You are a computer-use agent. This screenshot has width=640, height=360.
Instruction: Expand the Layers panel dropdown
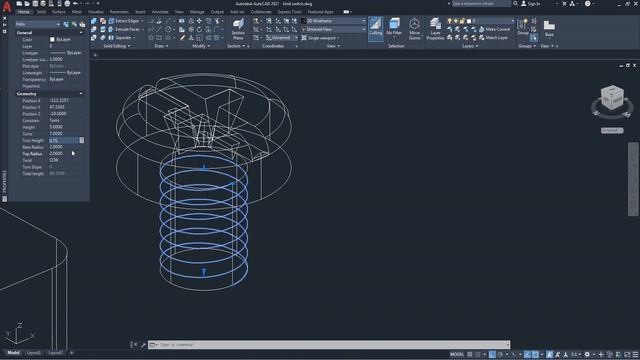[x=470, y=46]
